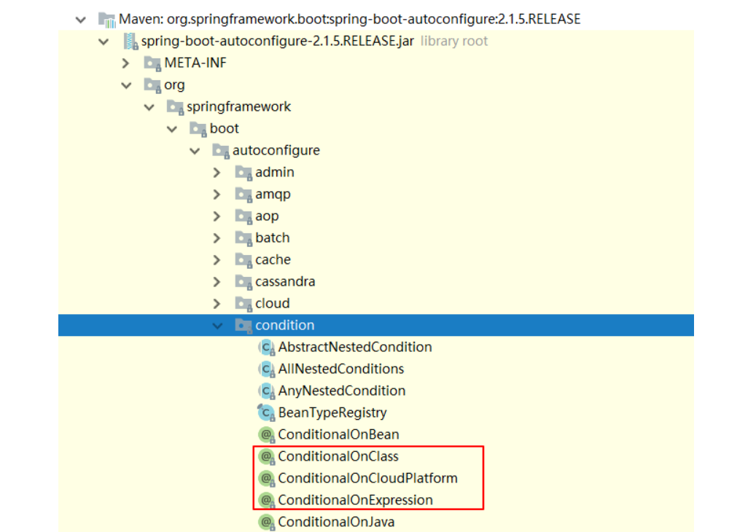Image resolution: width=756 pixels, height=532 pixels.
Task: Expand the META-INF folder
Action: pyautogui.click(x=126, y=63)
